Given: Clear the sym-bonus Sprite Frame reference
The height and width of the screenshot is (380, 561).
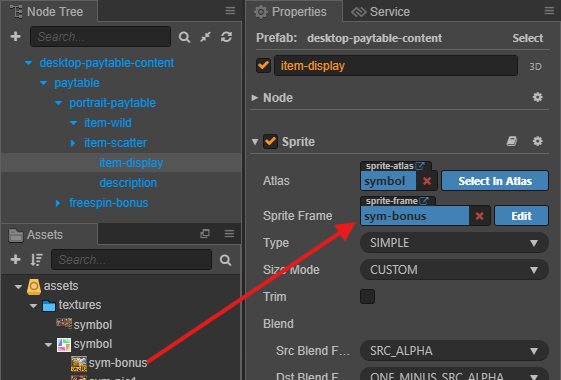Looking at the screenshot, I should (x=479, y=216).
